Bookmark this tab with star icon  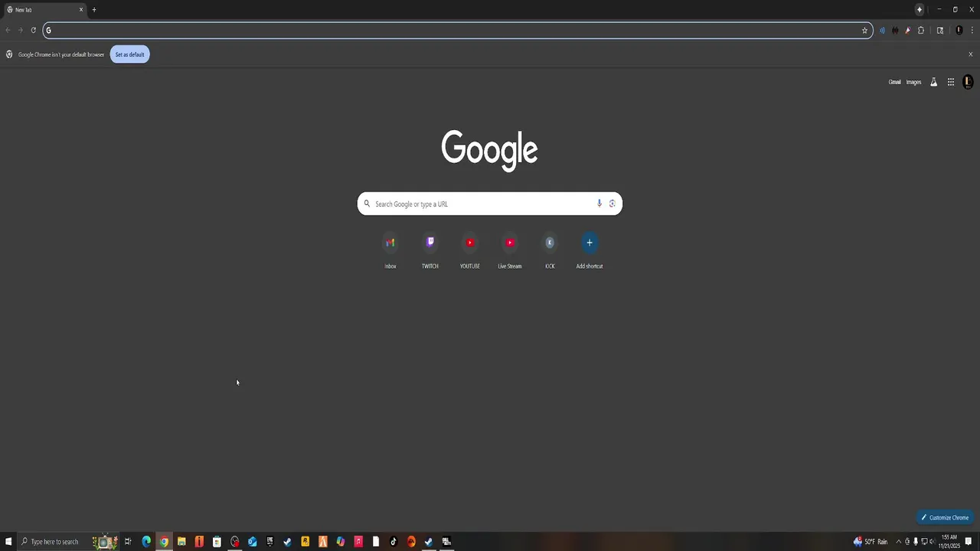click(864, 31)
